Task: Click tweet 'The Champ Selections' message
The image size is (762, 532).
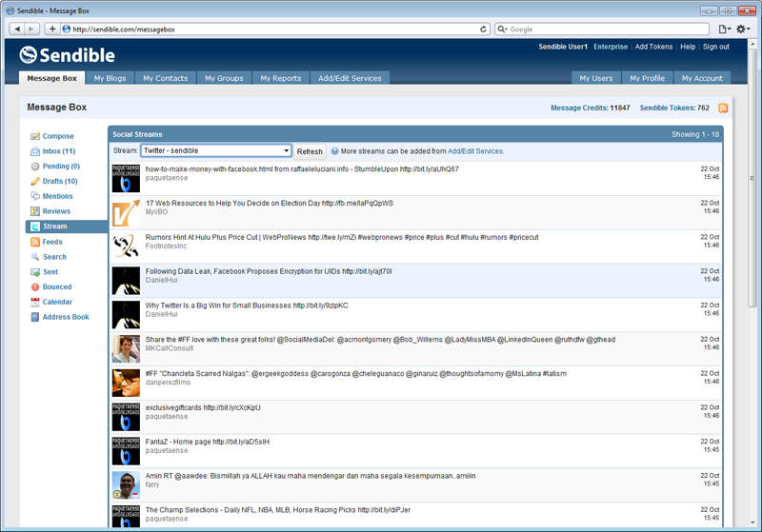Action: [278, 510]
